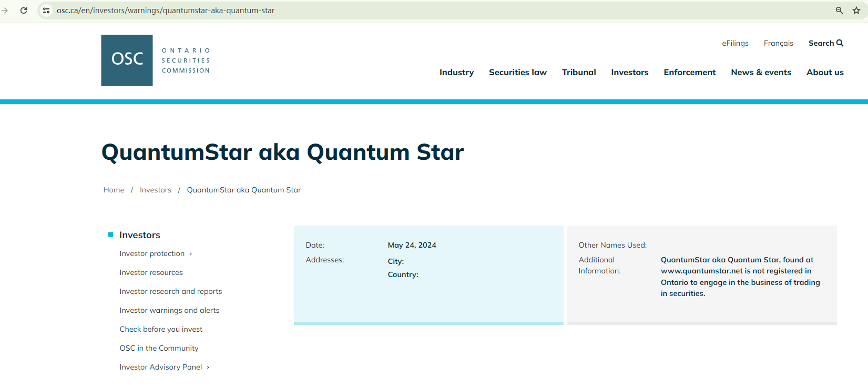Open Investor Advisory Panel sidebar link
868x388 pixels.
coord(161,367)
